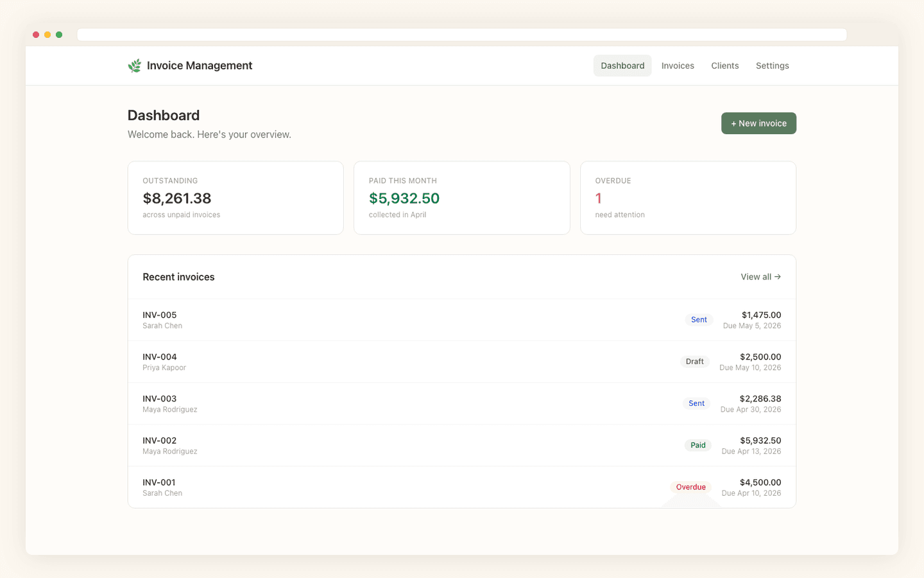
Task: Click the $5,932.50 amount in INV-002 row
Action: coord(760,441)
